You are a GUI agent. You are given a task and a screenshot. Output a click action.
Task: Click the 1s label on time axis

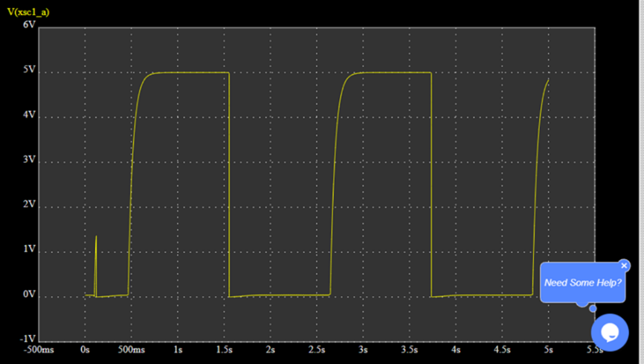[x=177, y=349]
